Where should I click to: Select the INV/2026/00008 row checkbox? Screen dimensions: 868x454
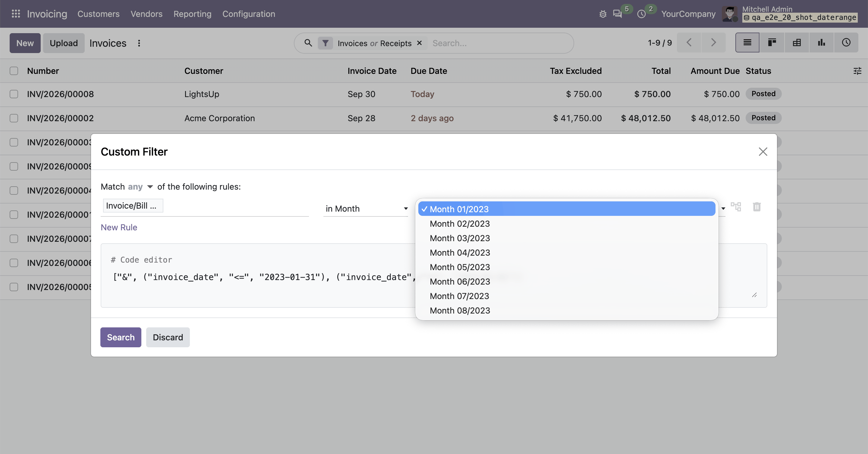click(14, 94)
